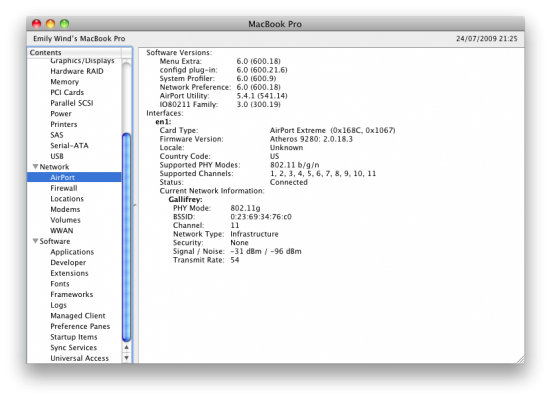Click the AirPort Utility version 5.4.1
This screenshot has width=551, height=400.
pyautogui.click(x=262, y=96)
